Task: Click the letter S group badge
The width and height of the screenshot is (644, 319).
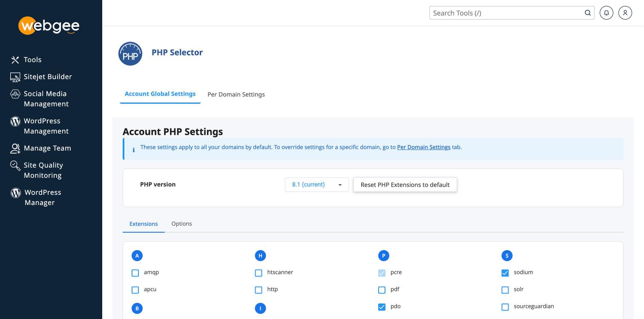Action: tap(507, 256)
